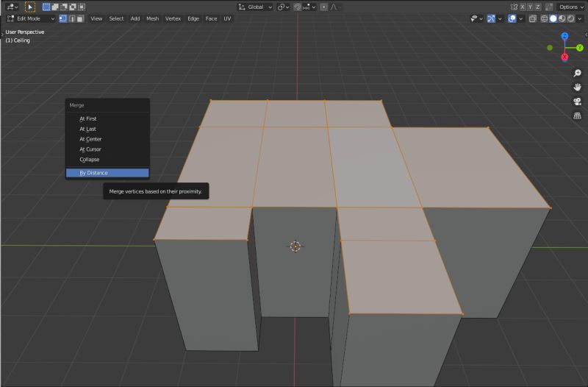The image size is (588, 387).
Task: Toggle X-ray view
Action: coord(532,18)
